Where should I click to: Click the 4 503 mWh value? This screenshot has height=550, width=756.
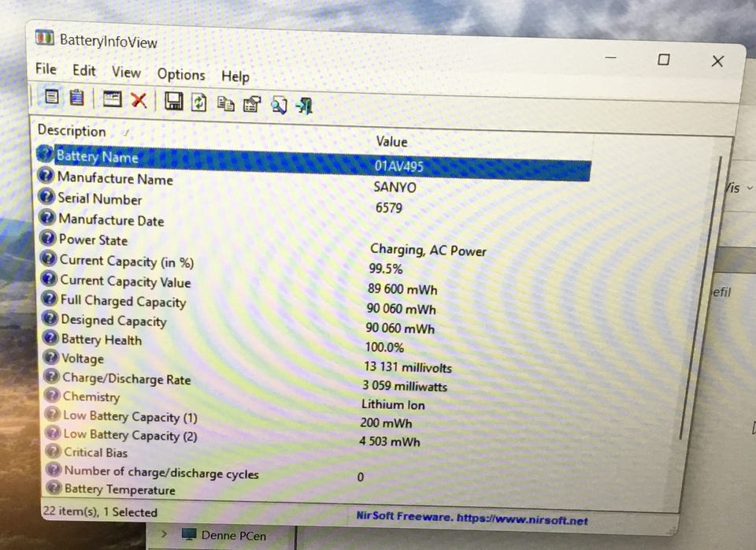tap(389, 441)
